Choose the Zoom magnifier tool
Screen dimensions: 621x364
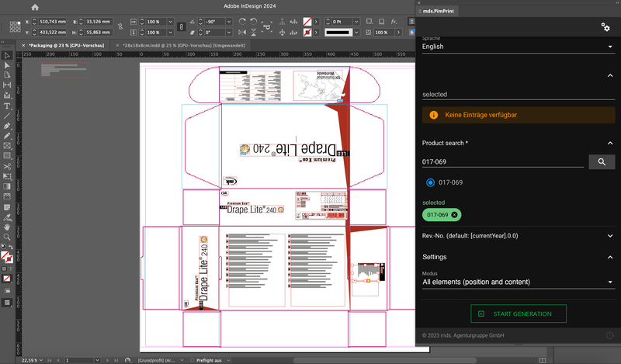click(7, 237)
